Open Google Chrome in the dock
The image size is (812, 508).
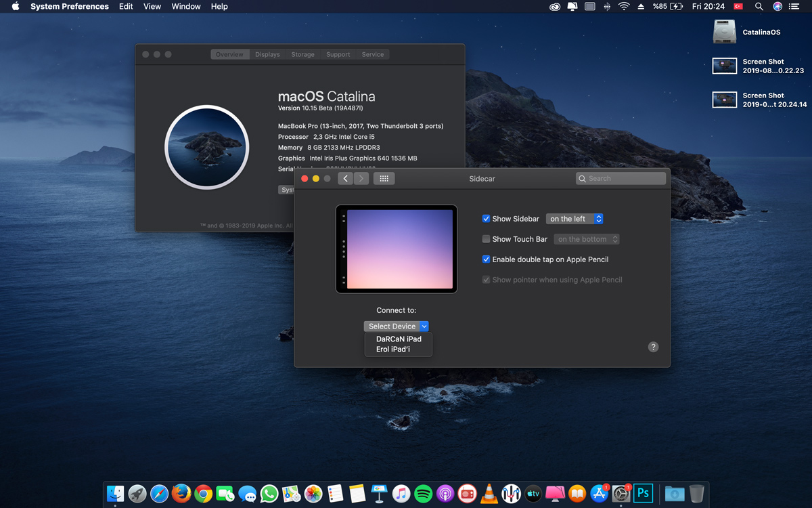203,494
